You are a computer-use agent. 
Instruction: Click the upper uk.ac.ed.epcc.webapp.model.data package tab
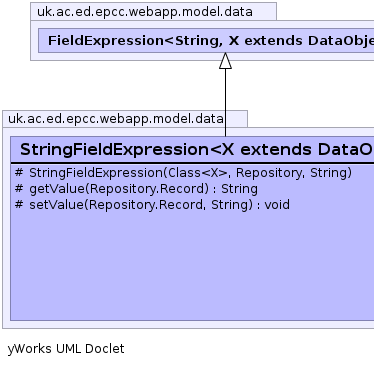[153, 12]
